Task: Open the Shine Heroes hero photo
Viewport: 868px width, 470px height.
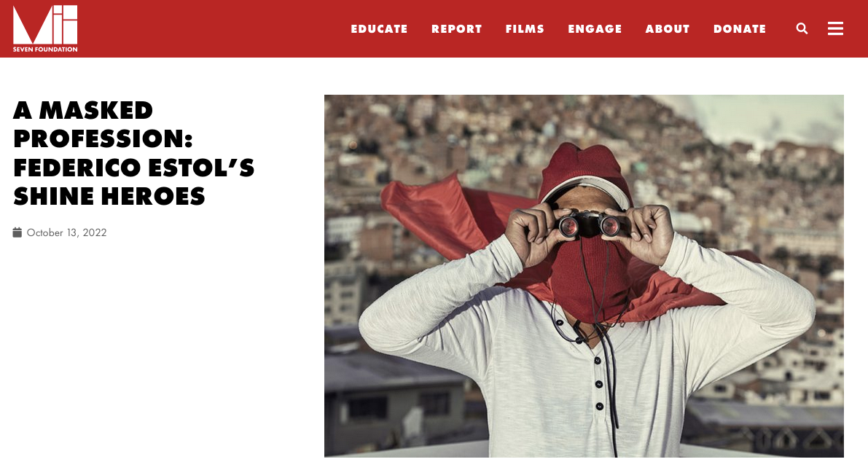Action: tap(584, 275)
